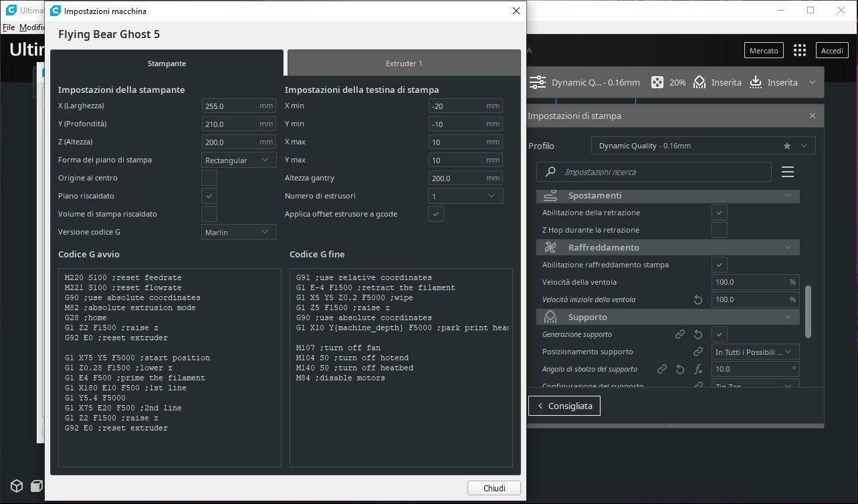Mark the profile star icon
The image size is (858, 504).
point(787,146)
